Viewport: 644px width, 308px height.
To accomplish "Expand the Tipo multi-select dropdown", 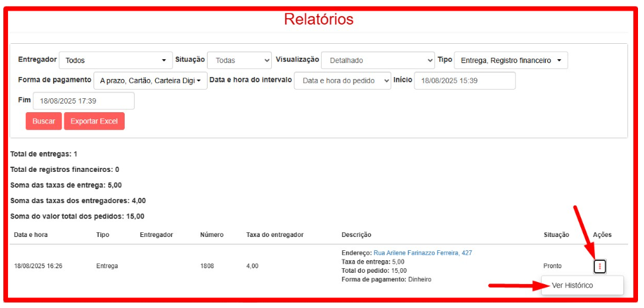I will point(511,60).
